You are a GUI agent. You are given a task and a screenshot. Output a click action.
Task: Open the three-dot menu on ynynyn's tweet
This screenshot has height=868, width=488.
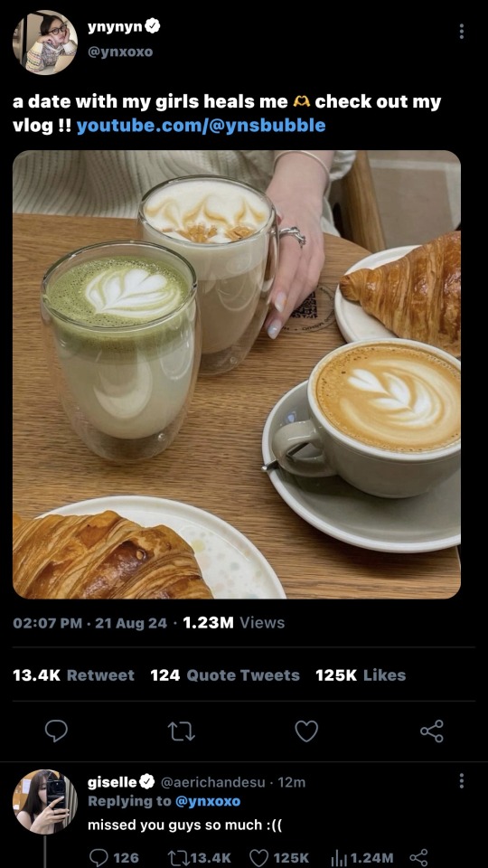coord(461,31)
